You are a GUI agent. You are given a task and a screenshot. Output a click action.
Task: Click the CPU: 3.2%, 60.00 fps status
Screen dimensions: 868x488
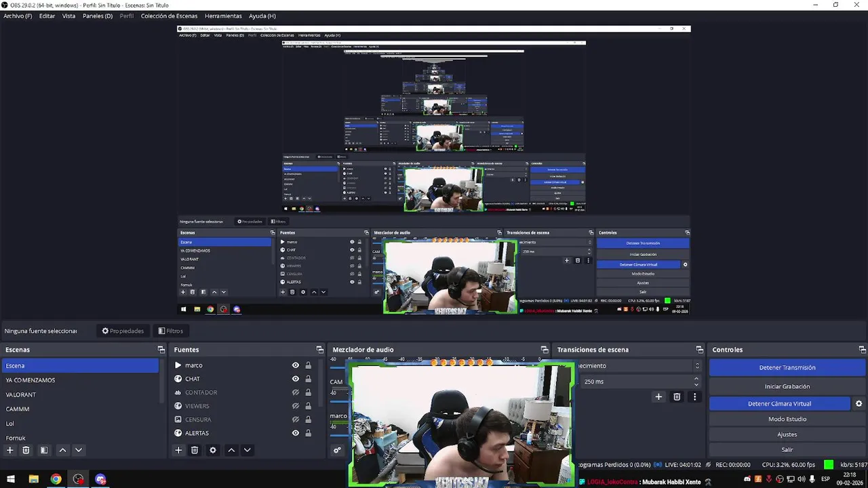tap(788, 465)
